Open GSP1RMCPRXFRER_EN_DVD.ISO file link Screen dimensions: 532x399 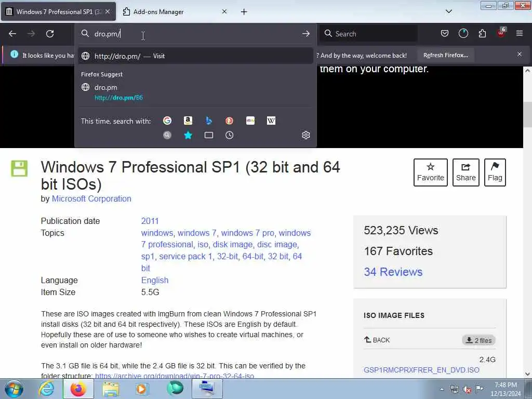421,370
